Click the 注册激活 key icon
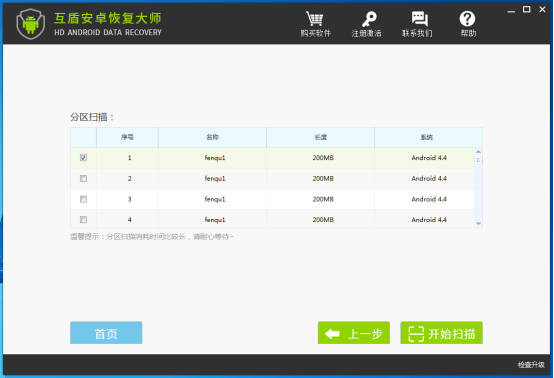 click(369, 19)
